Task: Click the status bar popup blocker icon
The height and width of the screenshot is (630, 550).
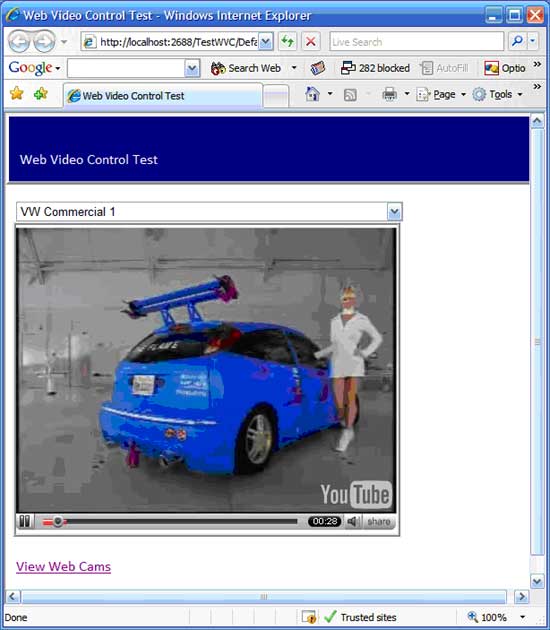Action: pos(309,617)
